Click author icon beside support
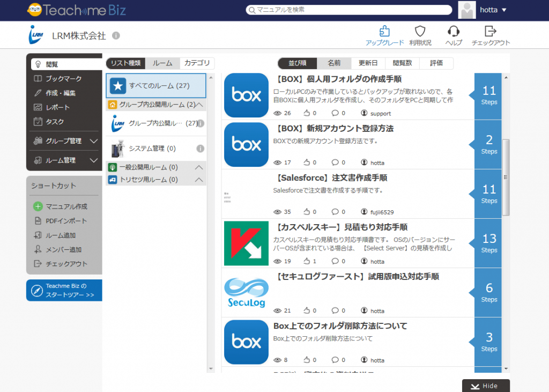 tap(364, 113)
